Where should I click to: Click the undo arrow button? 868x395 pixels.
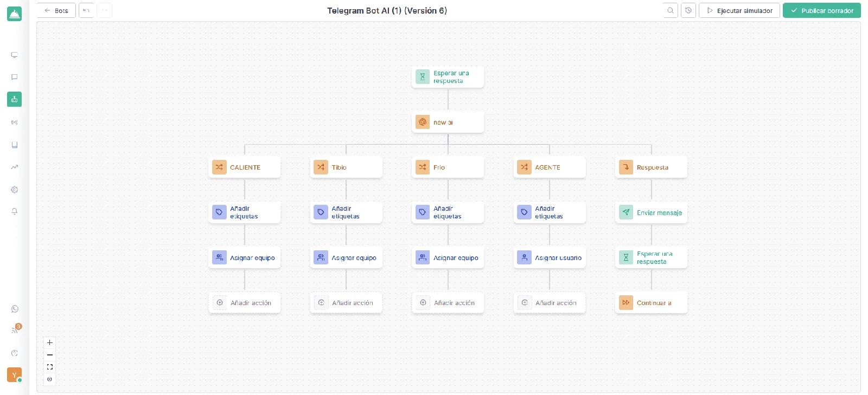pos(86,10)
